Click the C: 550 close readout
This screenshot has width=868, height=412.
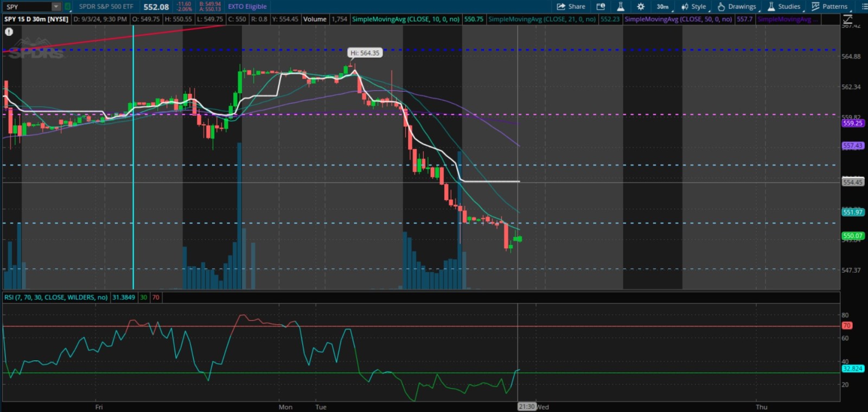click(x=237, y=19)
